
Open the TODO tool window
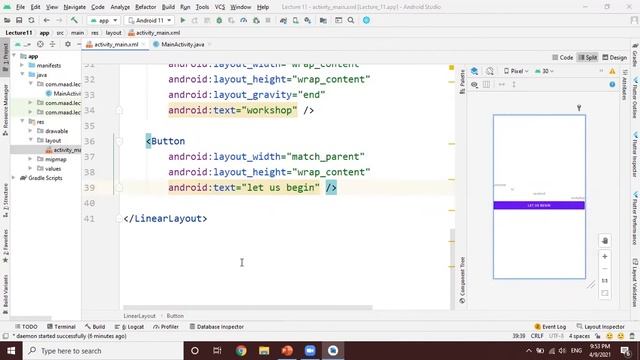click(26, 327)
